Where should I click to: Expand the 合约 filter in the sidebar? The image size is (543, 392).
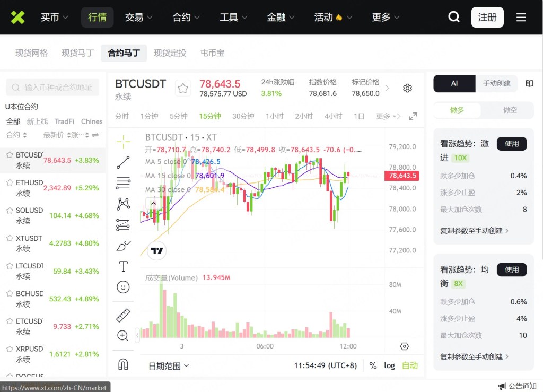point(16,135)
